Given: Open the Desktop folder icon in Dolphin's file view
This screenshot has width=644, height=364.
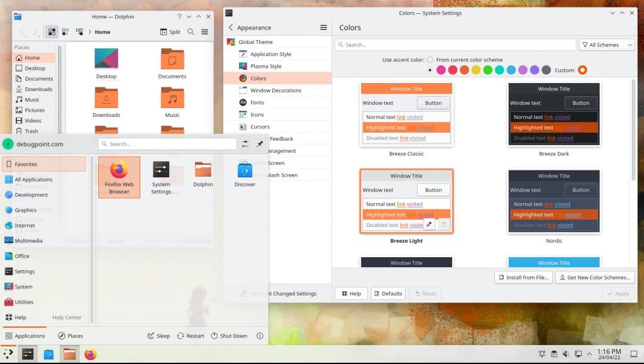Looking at the screenshot, I should click(x=106, y=58).
